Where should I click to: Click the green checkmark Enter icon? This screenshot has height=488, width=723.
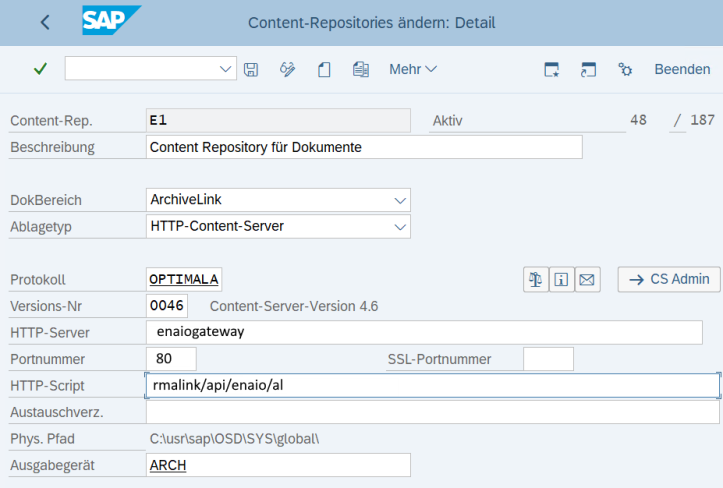[x=40, y=69]
